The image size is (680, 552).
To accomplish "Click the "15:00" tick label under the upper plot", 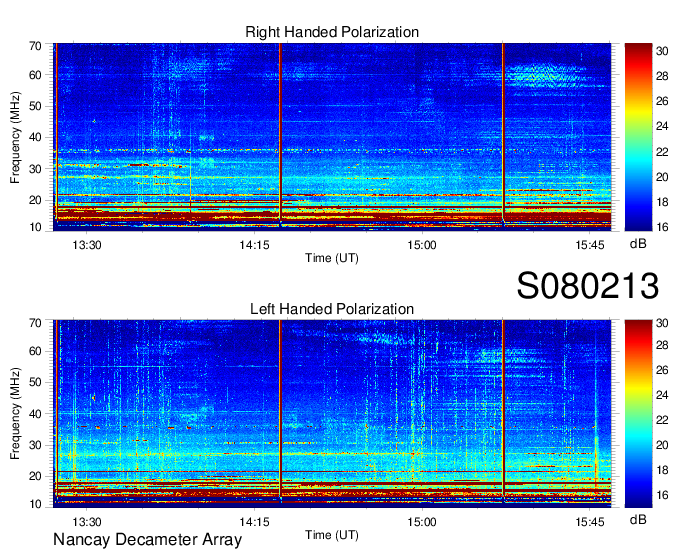I will [x=422, y=245].
